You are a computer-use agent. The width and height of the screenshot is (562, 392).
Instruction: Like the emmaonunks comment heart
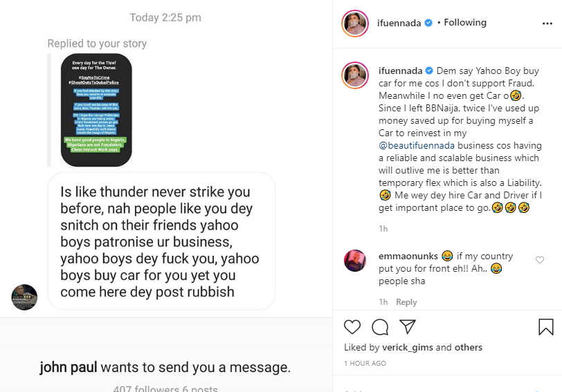[x=540, y=260]
